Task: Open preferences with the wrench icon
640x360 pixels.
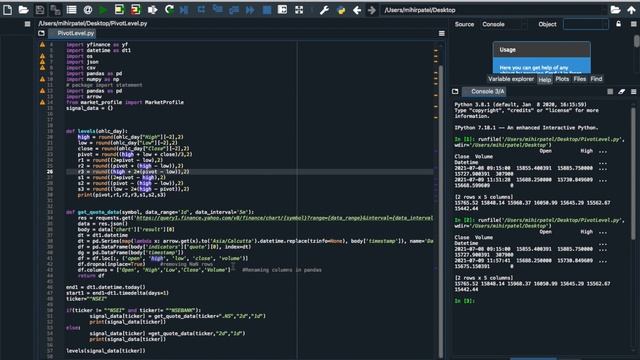Action: pyautogui.click(x=324, y=10)
